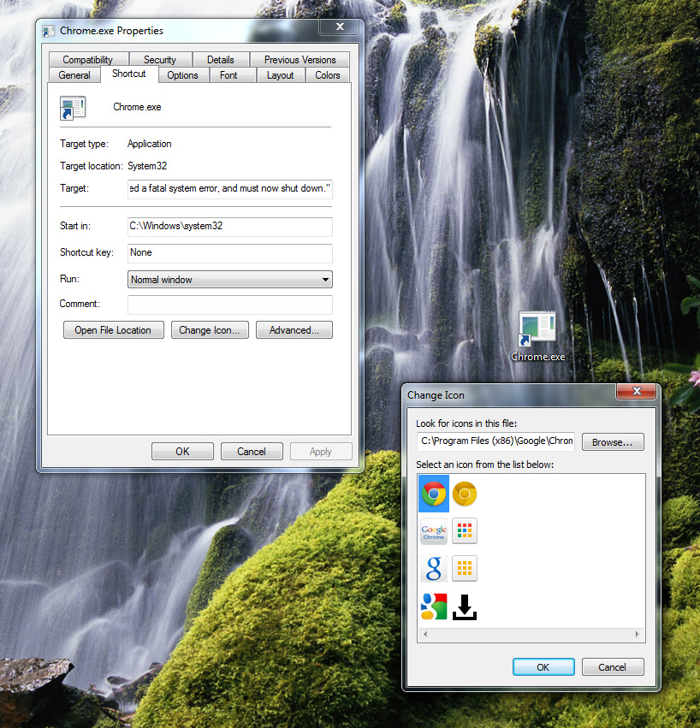This screenshot has height=728, width=700.
Task: Select the multicolor Google pinwheel icon
Action: pos(433,606)
